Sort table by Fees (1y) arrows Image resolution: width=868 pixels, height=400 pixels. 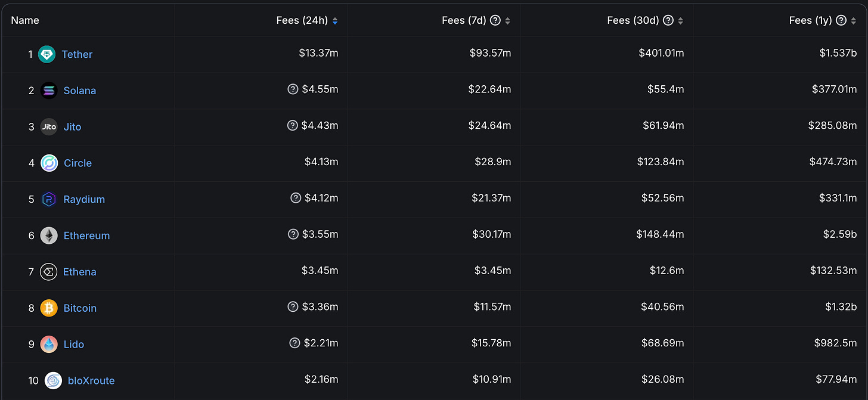tap(853, 21)
